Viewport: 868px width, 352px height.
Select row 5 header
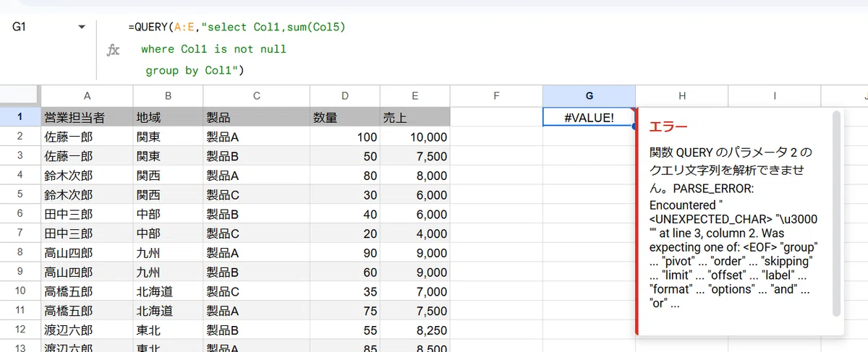point(20,194)
